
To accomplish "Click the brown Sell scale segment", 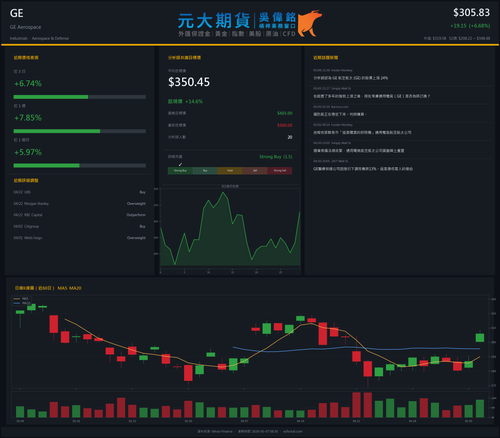I will (x=255, y=171).
